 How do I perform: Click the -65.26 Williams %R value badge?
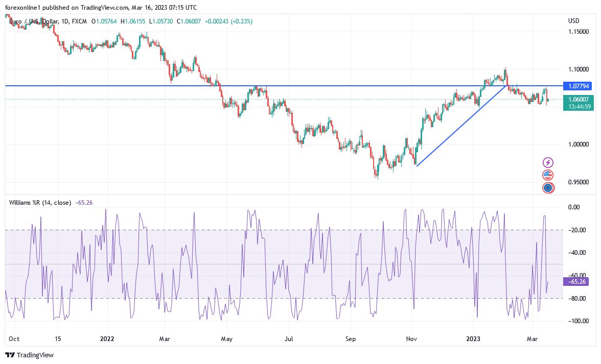coord(576,281)
